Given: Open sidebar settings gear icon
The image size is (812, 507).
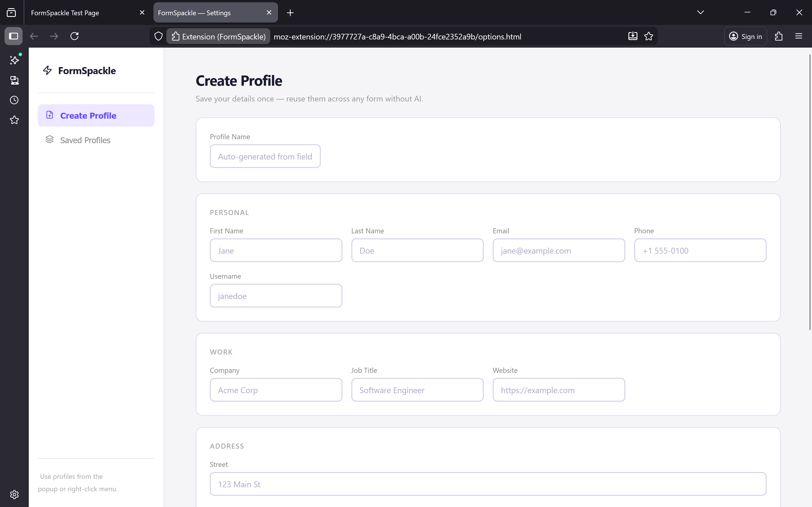Looking at the screenshot, I should pos(14,494).
